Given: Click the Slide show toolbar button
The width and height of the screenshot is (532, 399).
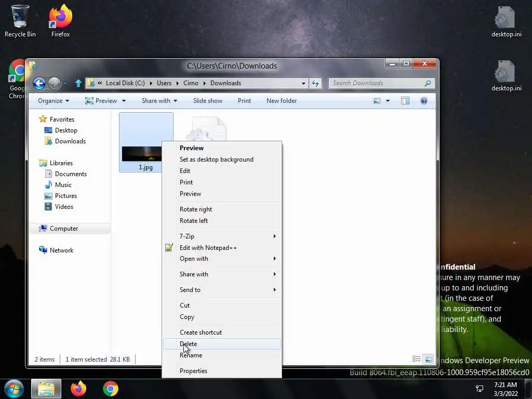Looking at the screenshot, I should 208,101.
